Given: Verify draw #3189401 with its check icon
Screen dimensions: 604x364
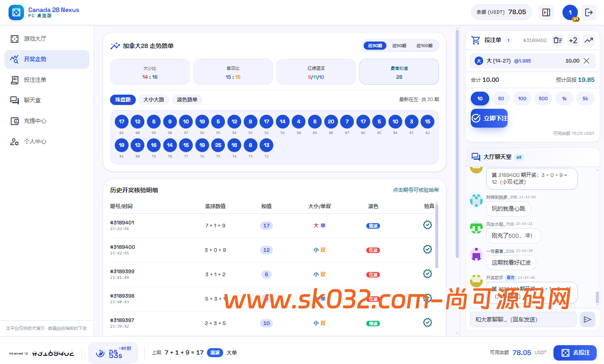Looking at the screenshot, I should pyautogui.click(x=428, y=225).
